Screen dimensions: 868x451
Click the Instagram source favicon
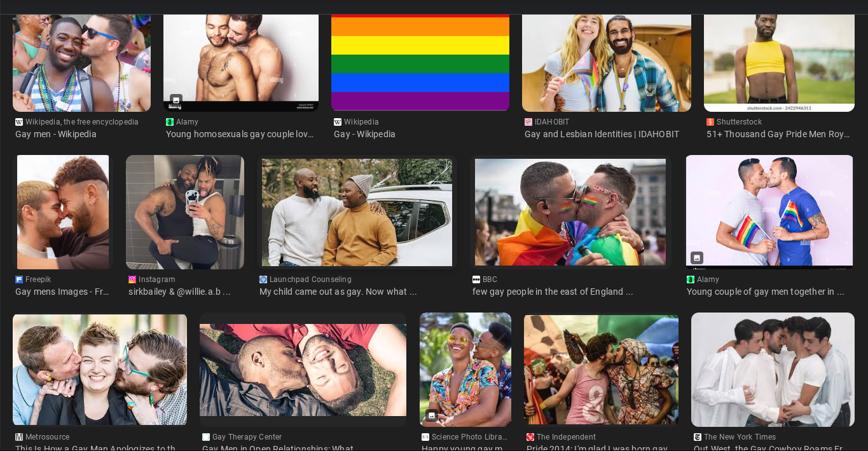[x=132, y=279]
